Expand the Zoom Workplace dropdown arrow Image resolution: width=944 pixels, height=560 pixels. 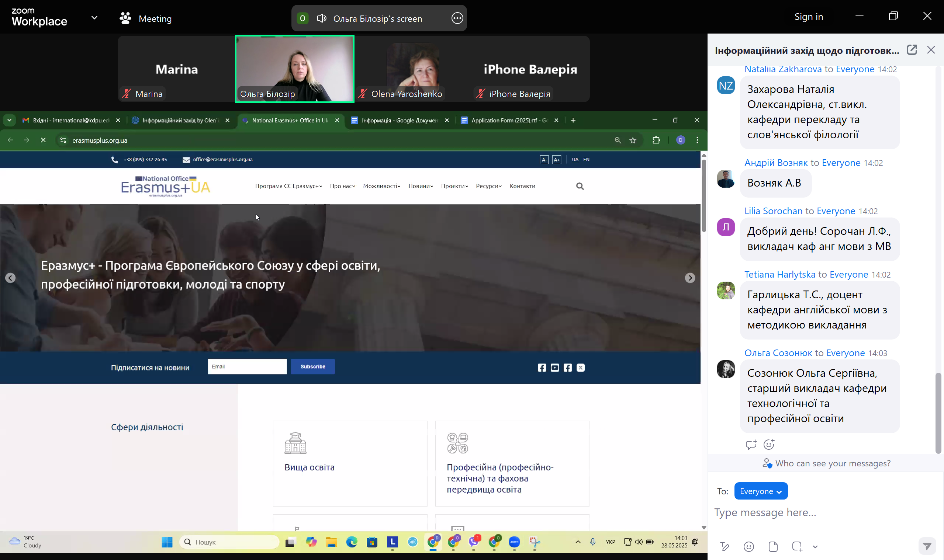point(94,18)
